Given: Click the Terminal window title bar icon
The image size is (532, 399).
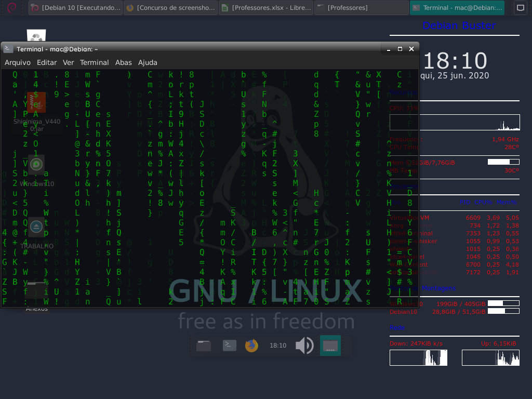Looking at the screenshot, I should [x=8, y=49].
